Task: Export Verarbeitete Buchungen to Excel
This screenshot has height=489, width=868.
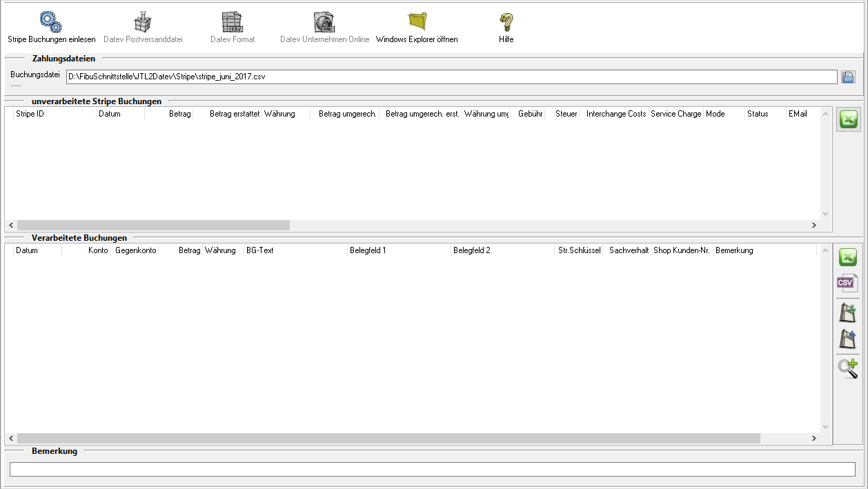Action: point(848,257)
